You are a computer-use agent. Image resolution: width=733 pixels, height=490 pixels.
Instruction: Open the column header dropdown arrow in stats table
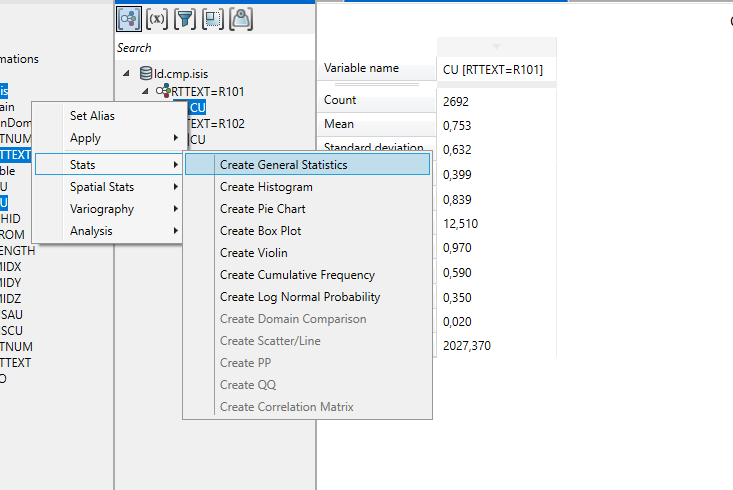[496, 47]
